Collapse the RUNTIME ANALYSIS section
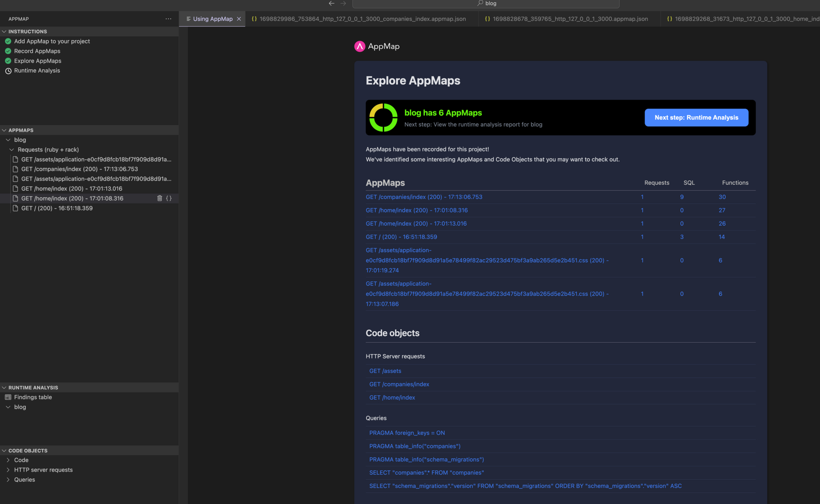This screenshot has height=504, width=820. tap(4, 387)
